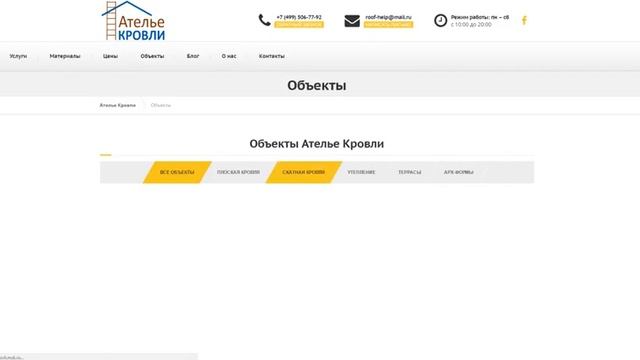Select the Террасы filter tab

point(410,172)
